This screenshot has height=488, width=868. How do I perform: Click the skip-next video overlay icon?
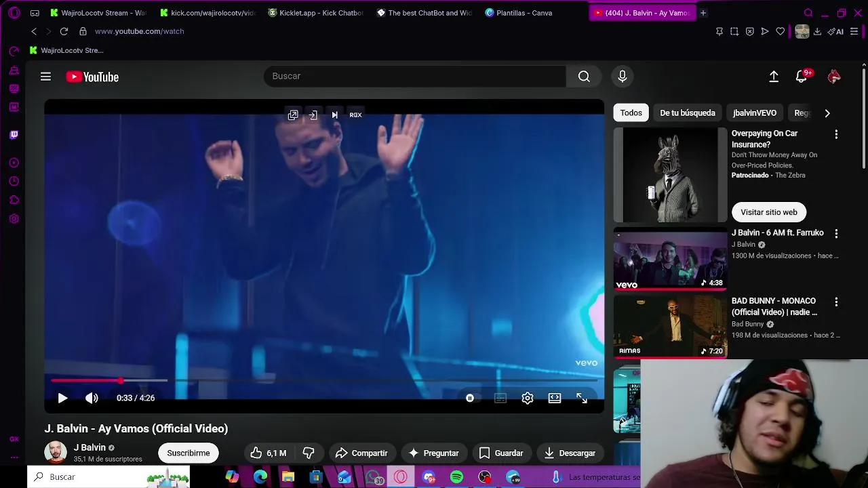tap(334, 115)
